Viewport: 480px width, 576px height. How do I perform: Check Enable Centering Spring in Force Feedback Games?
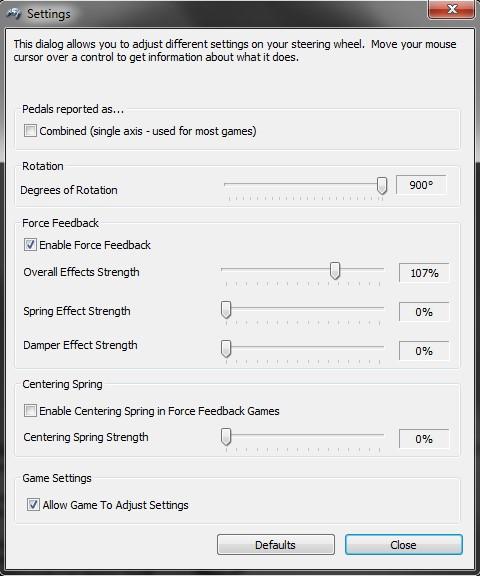coord(30,410)
